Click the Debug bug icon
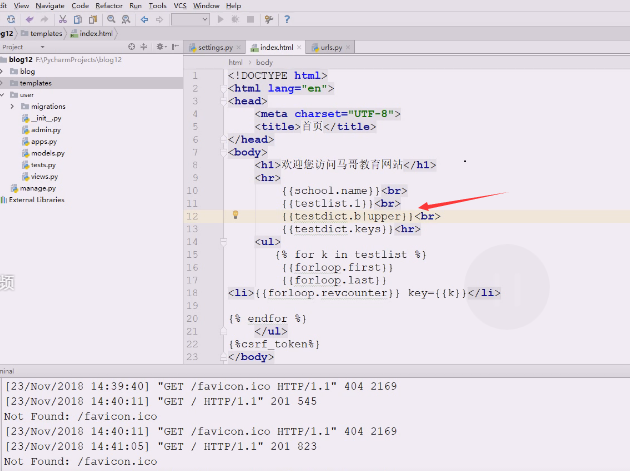Viewport: 630px width, 471px height. tap(235, 19)
